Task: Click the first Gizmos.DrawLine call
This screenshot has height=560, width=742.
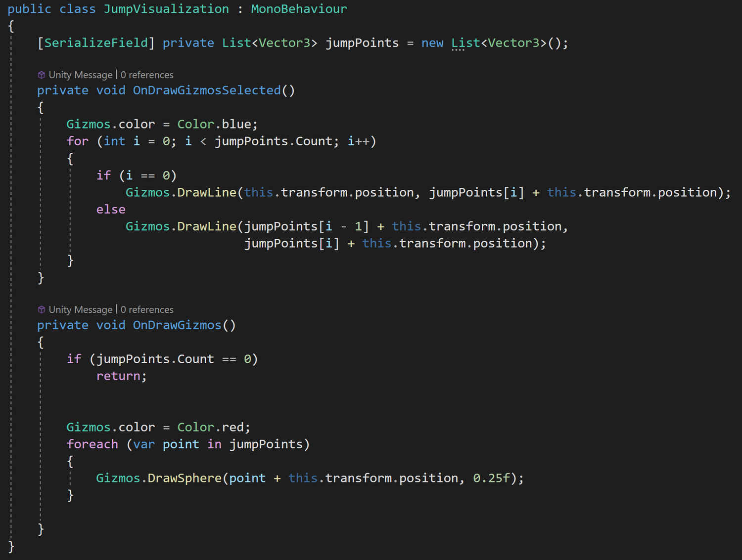Action: [207, 192]
